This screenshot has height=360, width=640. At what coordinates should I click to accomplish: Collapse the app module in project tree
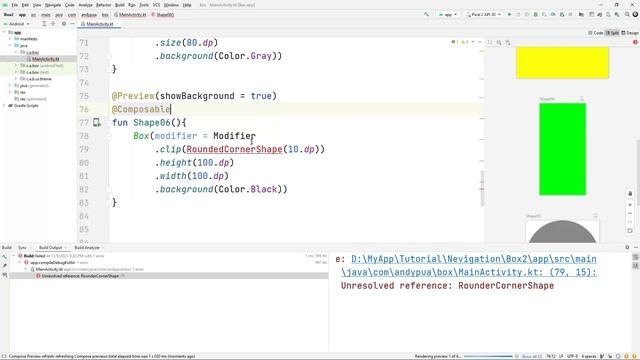coord(4,32)
